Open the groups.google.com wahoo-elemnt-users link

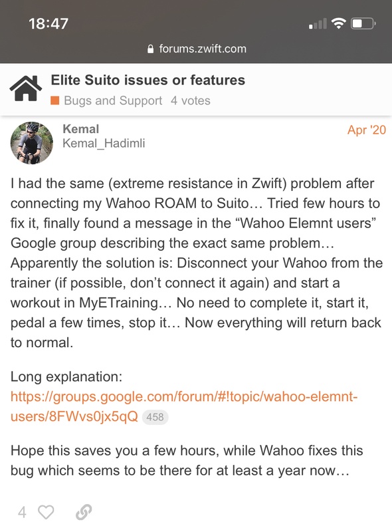tap(184, 406)
